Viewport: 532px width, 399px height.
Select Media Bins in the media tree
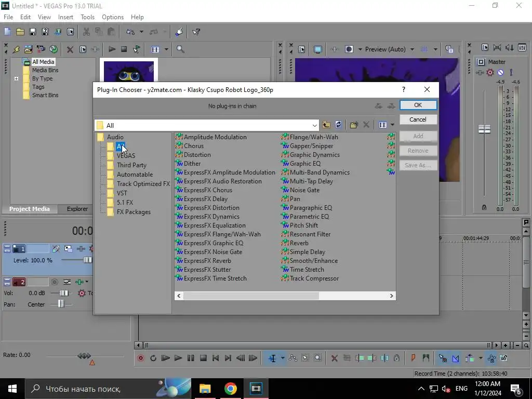tap(45, 70)
